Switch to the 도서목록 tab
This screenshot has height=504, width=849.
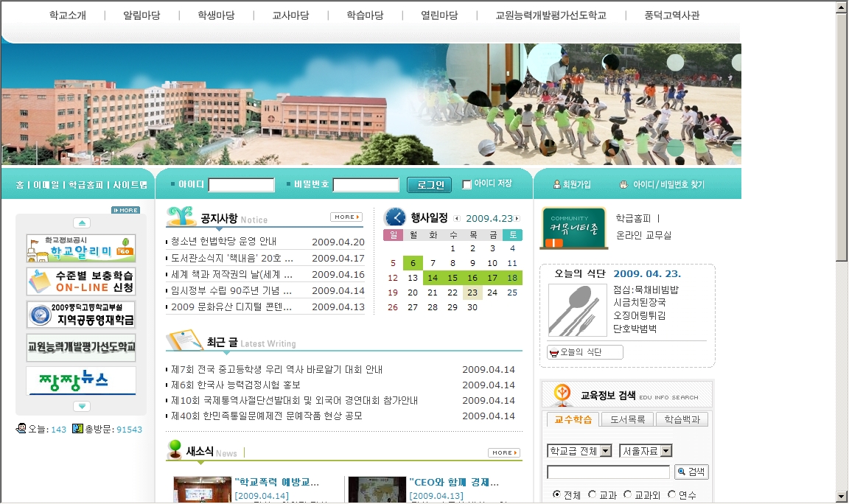click(626, 419)
